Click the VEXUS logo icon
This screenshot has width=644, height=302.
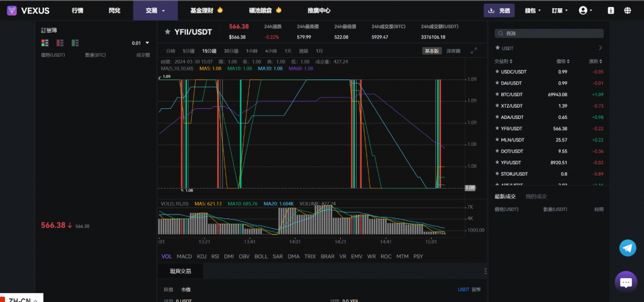pyautogui.click(x=12, y=10)
